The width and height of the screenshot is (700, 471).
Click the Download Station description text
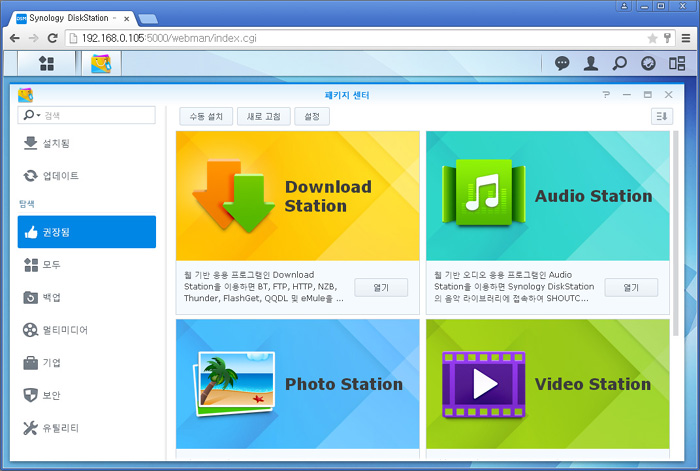tap(264, 287)
